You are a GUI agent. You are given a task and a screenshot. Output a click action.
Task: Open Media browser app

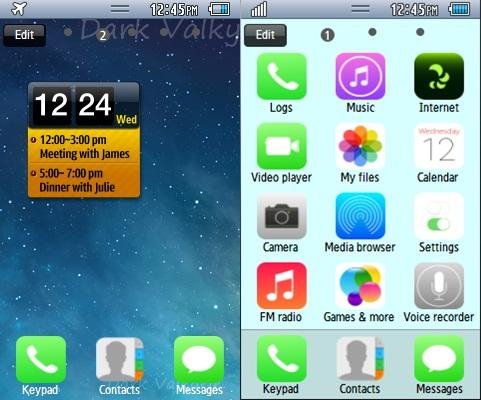pos(360,216)
